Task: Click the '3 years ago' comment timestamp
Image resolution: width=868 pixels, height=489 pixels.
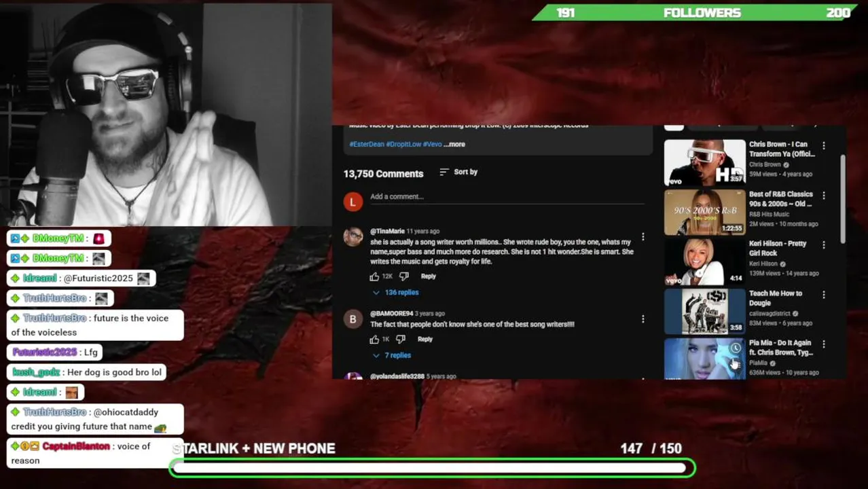Action: (429, 314)
